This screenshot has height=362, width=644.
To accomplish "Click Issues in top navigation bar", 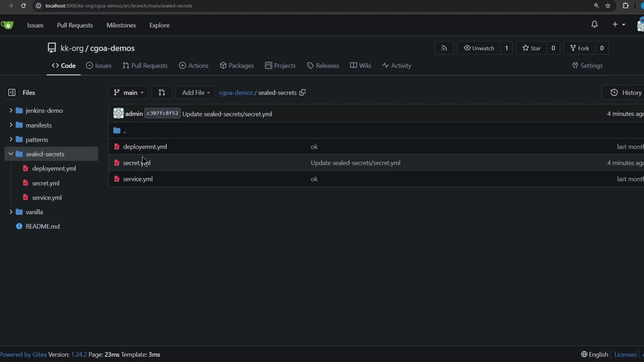I will (35, 25).
